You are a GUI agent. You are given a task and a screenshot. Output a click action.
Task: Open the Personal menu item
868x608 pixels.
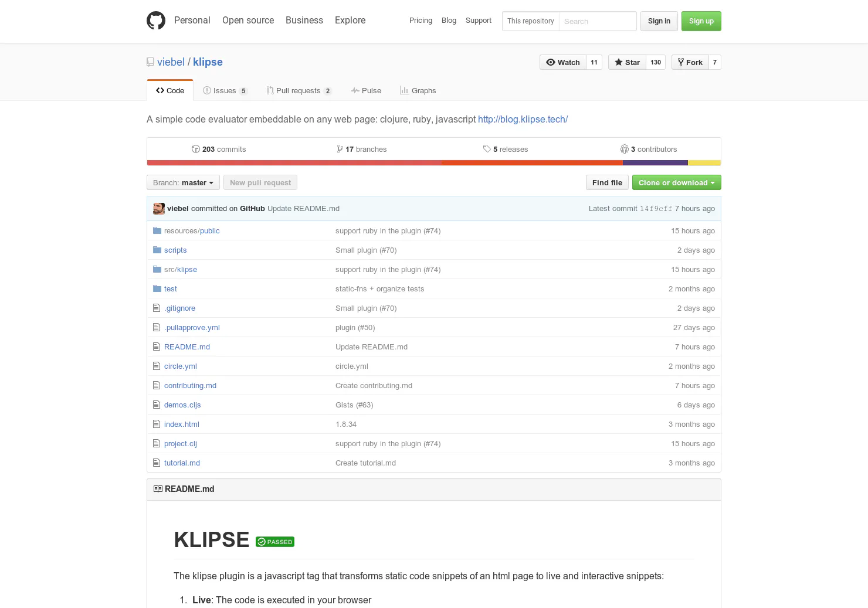(192, 20)
